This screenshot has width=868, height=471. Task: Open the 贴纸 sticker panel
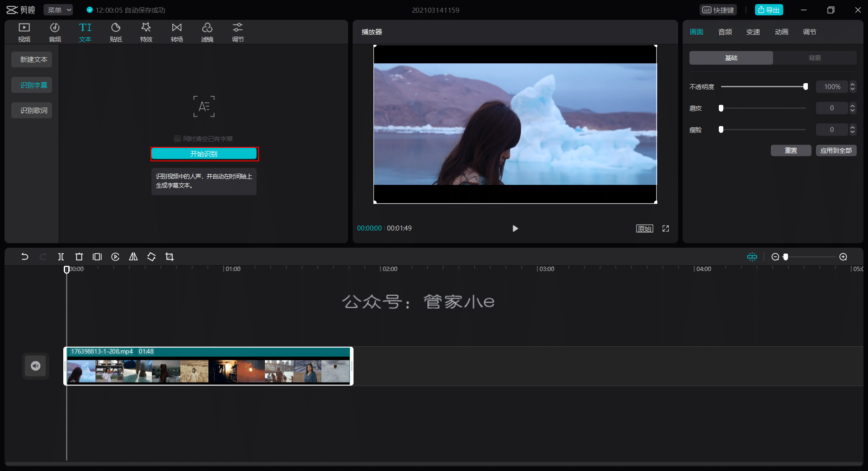pos(116,32)
